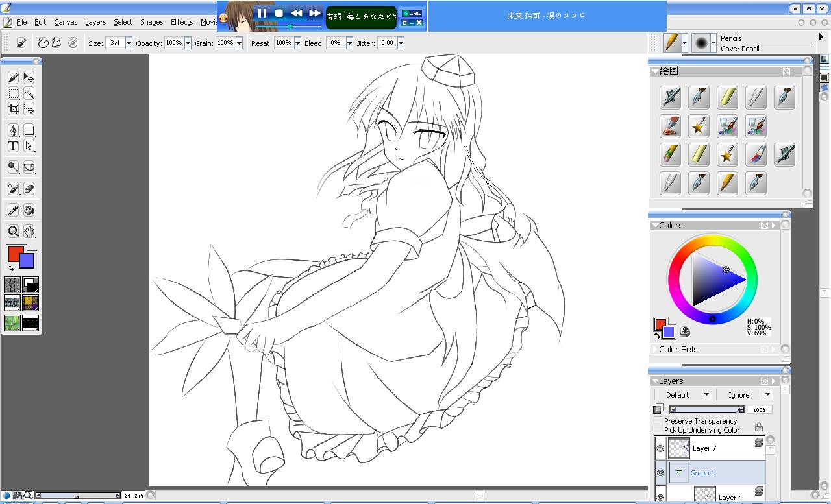Open the Opacity dropdown arrow

click(x=188, y=43)
